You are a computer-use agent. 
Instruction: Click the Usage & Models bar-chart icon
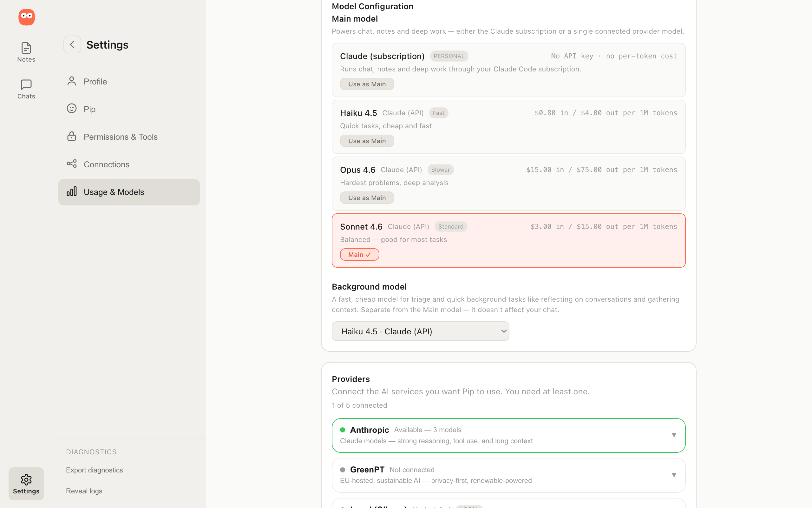71,191
